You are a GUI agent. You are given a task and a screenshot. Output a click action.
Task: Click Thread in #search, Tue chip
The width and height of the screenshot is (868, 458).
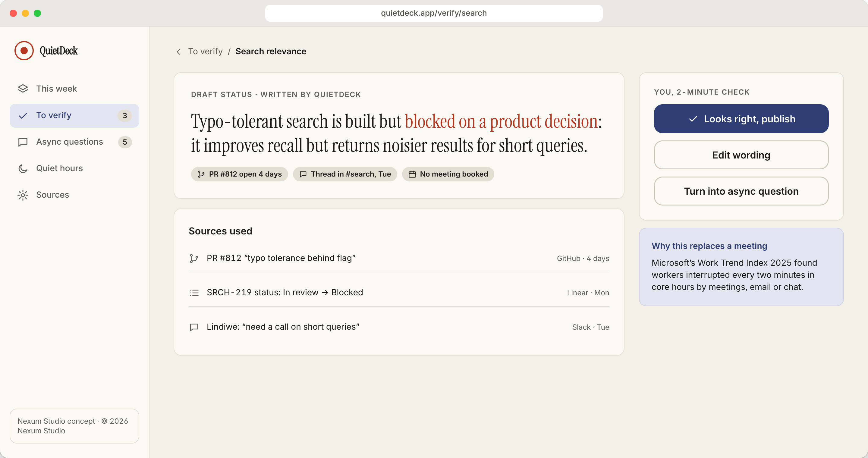coord(345,174)
